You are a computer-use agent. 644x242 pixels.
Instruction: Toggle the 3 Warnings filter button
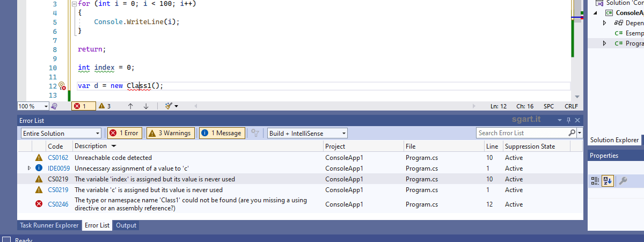click(170, 133)
